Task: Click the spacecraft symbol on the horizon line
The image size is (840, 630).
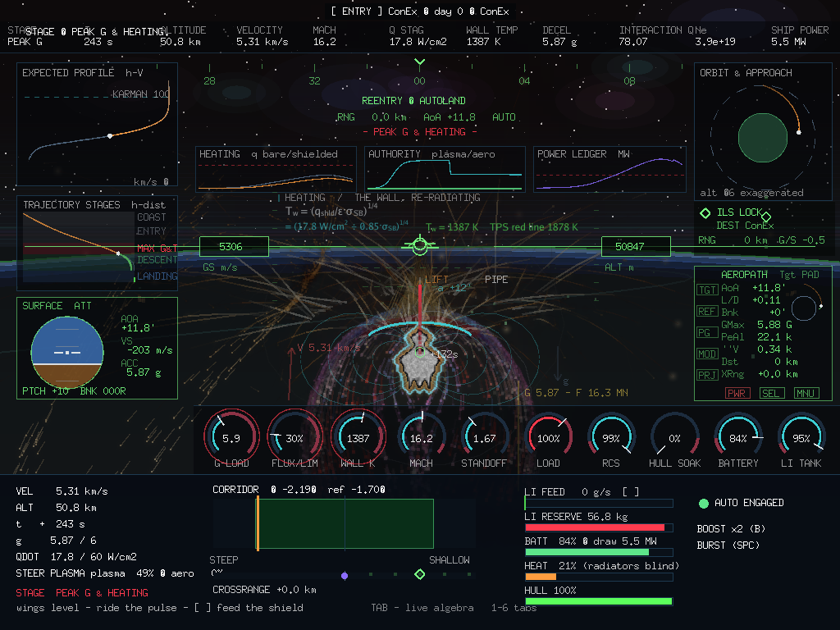Action: (419, 245)
